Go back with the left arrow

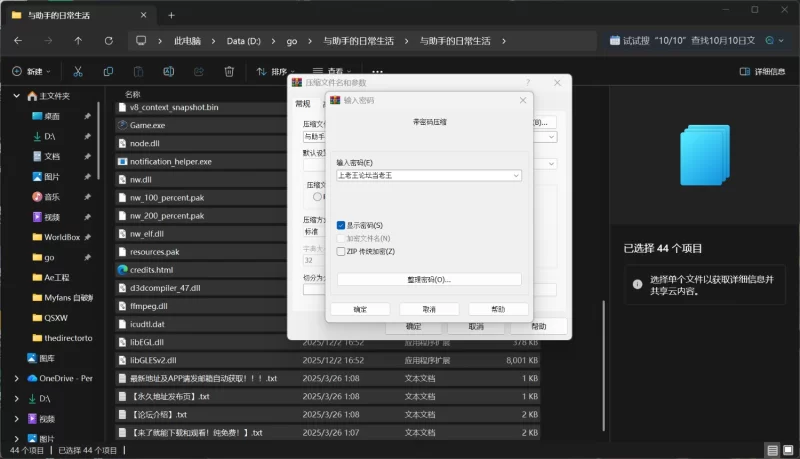tap(18, 41)
